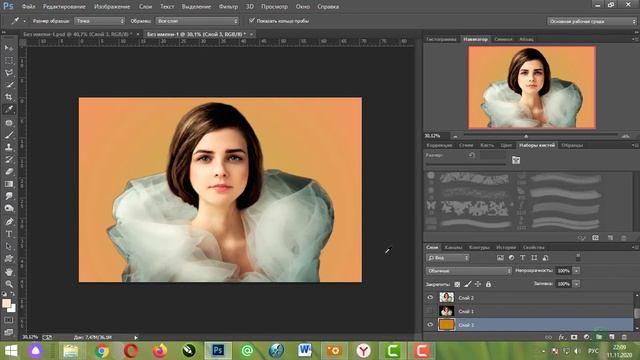Select the Hand tool
Image resolution: width=640 pixels, height=360 pixels.
(9, 271)
